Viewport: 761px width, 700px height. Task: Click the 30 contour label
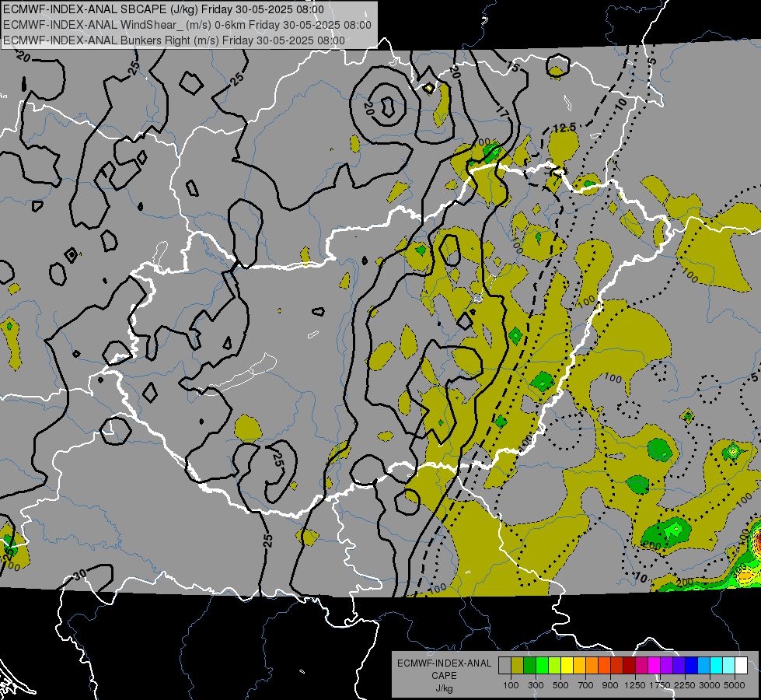79,574
